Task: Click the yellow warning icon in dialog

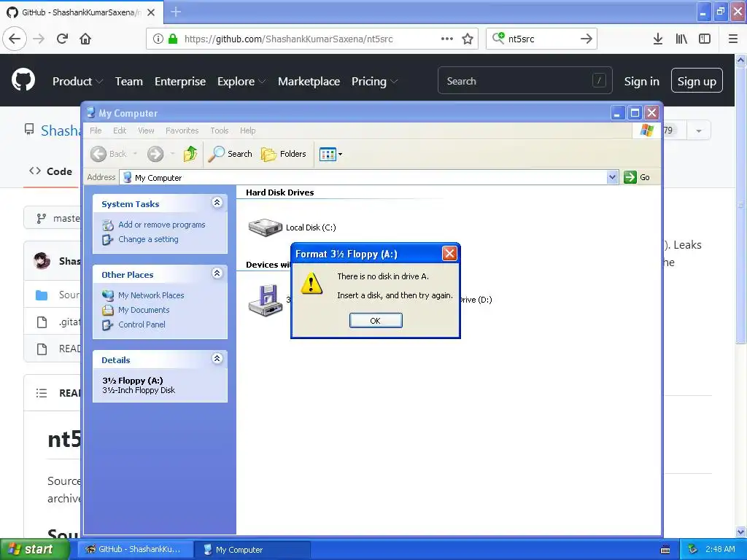Action: [x=311, y=284]
